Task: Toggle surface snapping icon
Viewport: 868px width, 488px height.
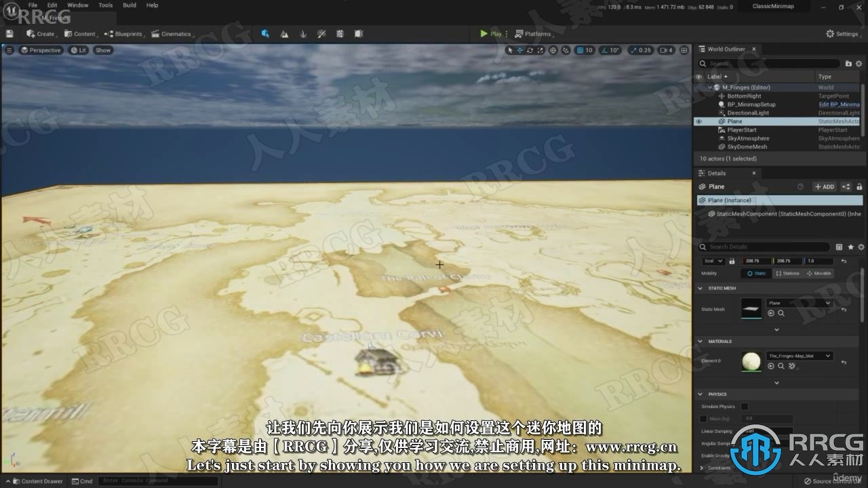Action: [x=566, y=50]
